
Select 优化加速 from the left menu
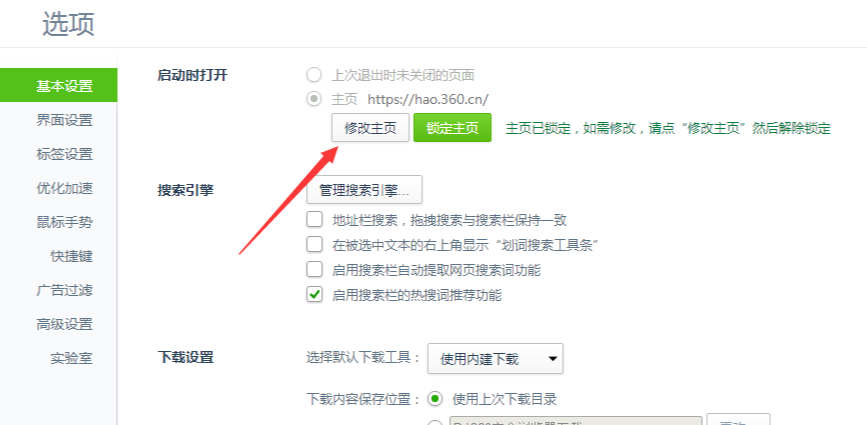tap(64, 188)
